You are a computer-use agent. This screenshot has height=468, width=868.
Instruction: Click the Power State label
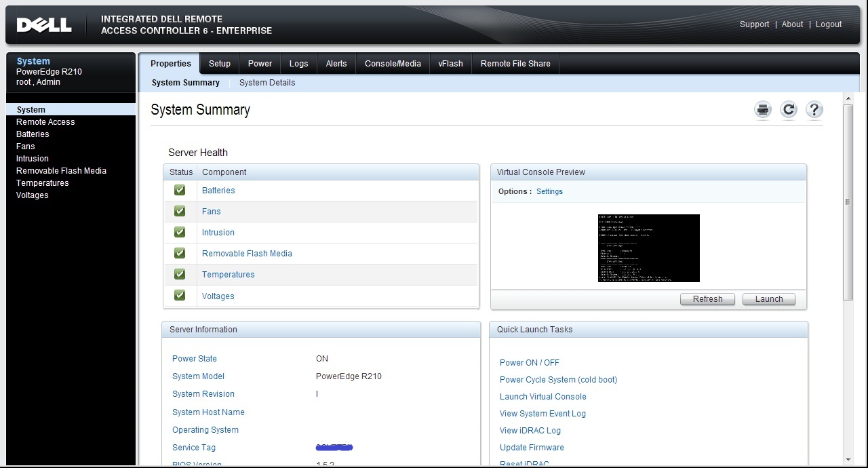[x=195, y=359]
